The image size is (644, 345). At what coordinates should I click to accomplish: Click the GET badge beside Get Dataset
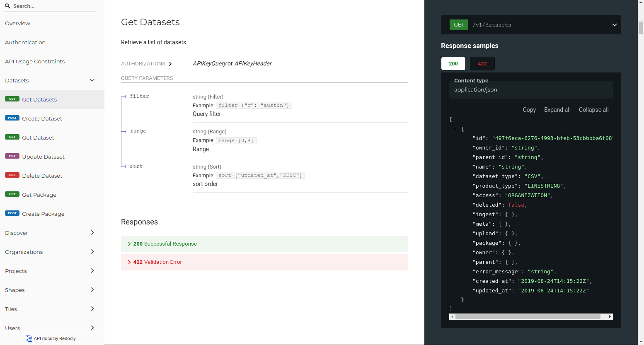12,137
